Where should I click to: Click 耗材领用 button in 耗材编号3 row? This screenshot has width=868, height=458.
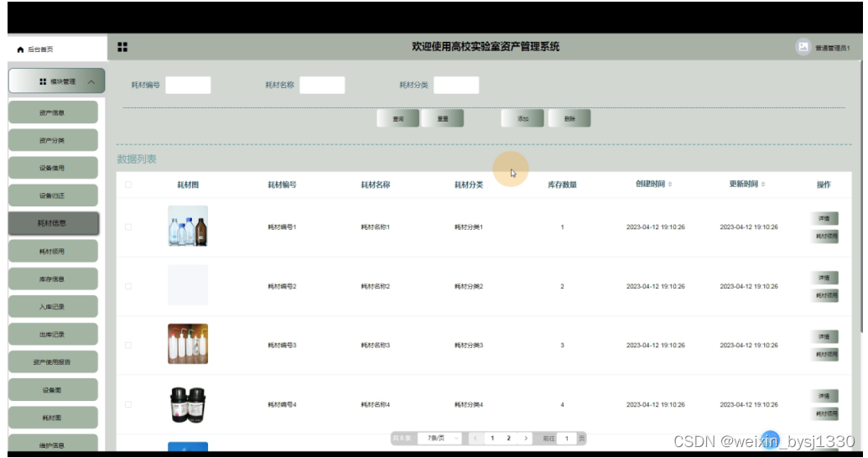pos(826,355)
